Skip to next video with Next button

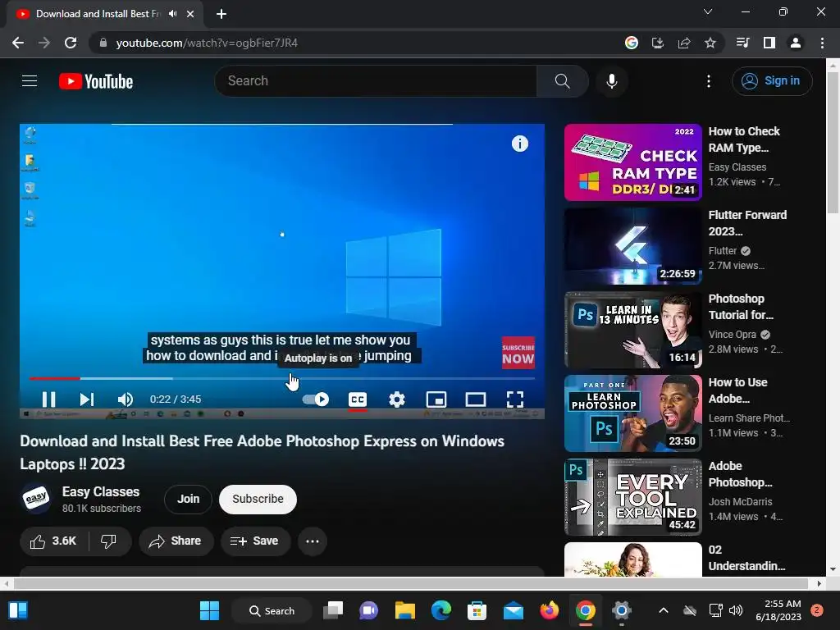(87, 399)
